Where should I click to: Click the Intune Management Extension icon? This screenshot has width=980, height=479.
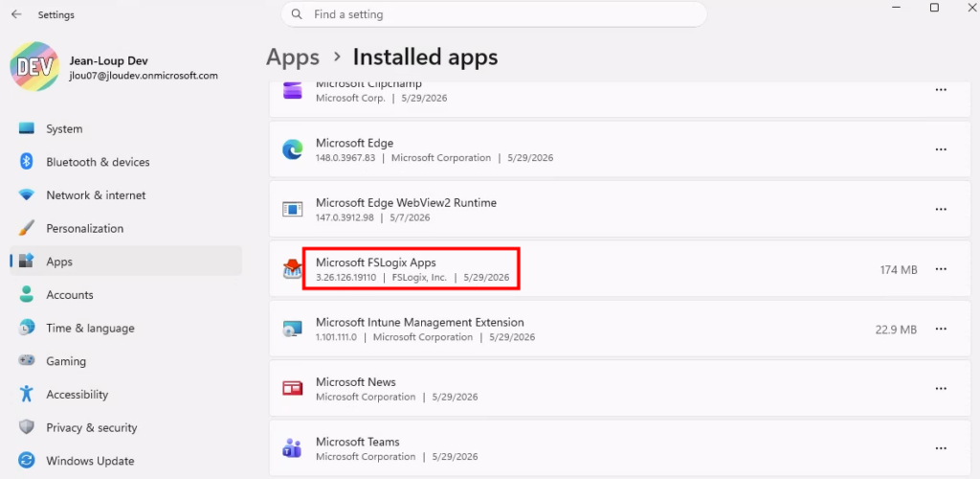293,329
